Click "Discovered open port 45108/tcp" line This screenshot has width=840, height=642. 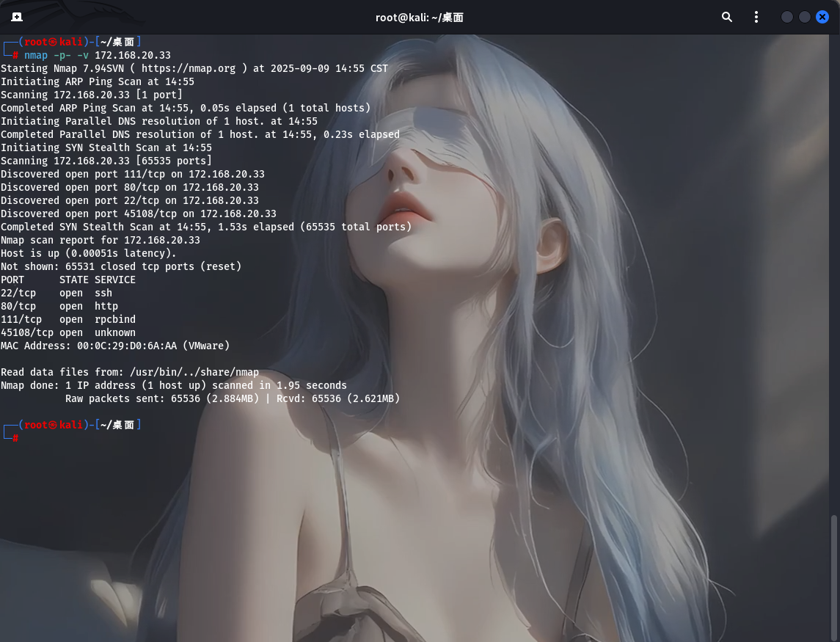(139, 214)
